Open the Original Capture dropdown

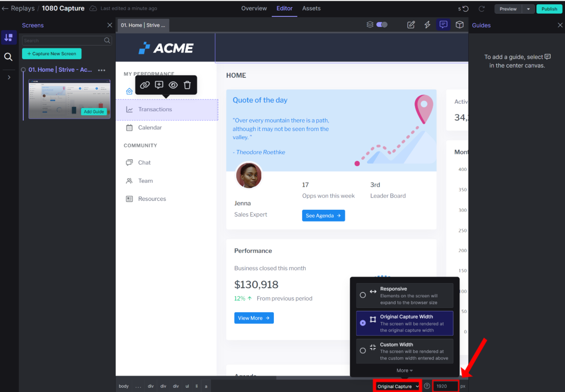point(397,386)
